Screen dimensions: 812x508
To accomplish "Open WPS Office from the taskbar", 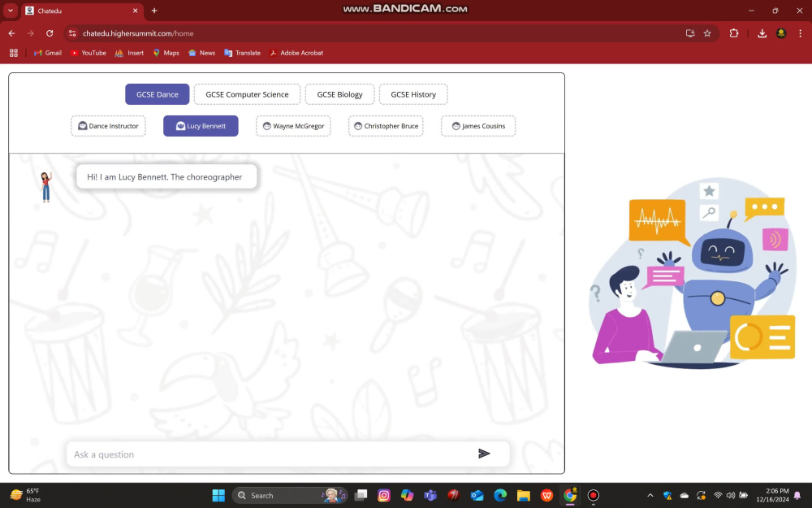I will pyautogui.click(x=546, y=496).
